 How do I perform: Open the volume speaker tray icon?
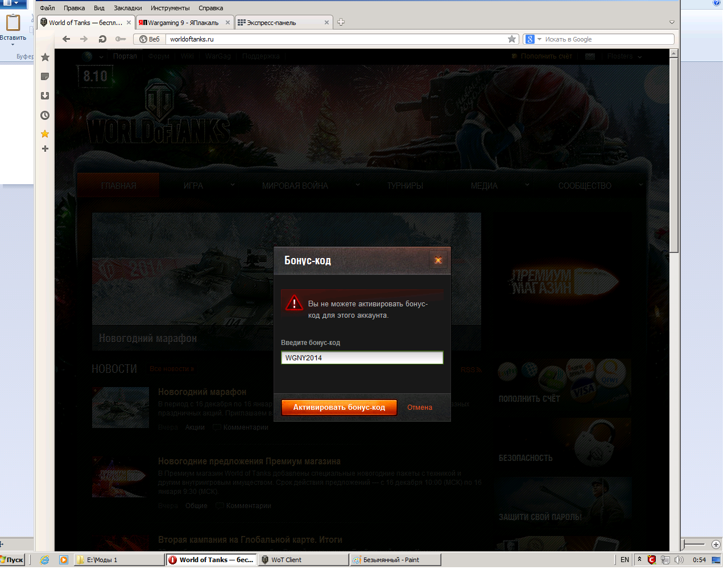point(679,560)
